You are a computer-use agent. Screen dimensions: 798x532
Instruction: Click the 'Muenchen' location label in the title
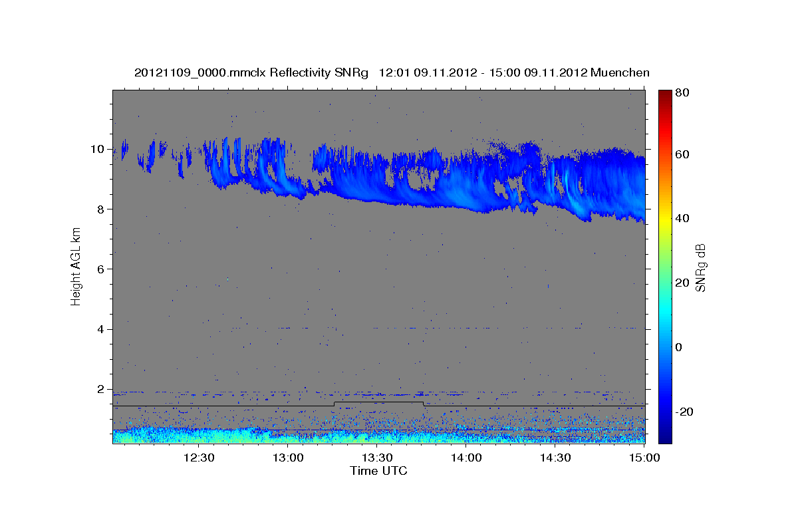tap(620, 72)
